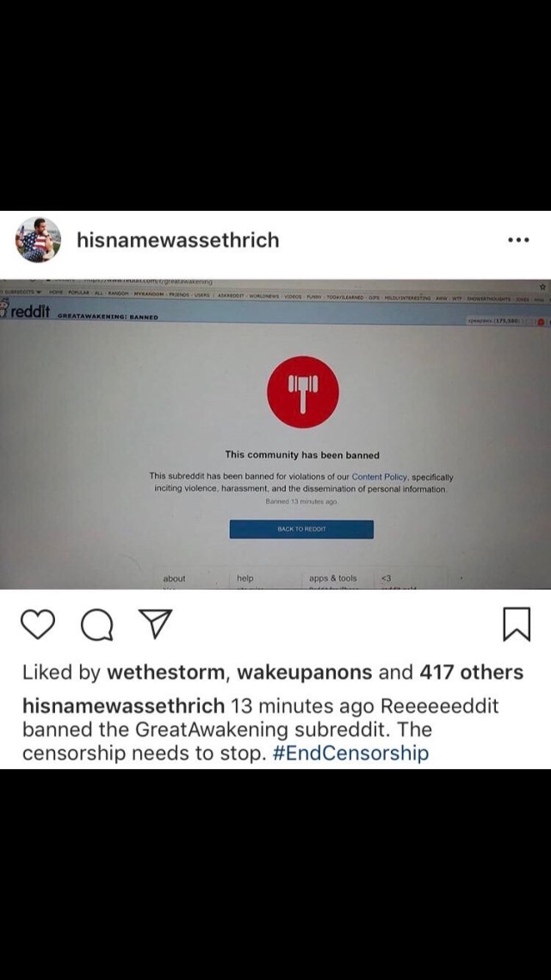Open the 'about' footer tab in the photo
Image resolution: width=551 pixels, height=980 pixels.
(x=174, y=579)
